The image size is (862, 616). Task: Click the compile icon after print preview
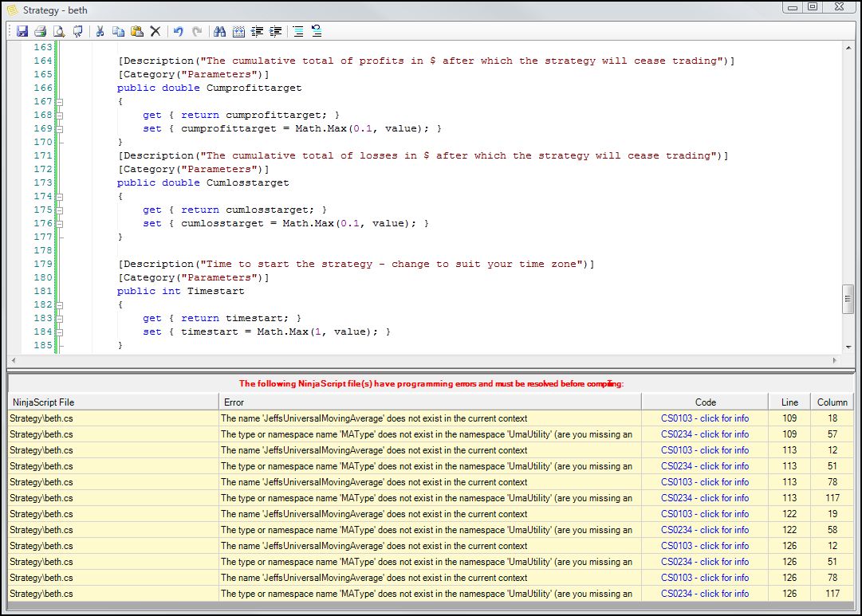coord(77,31)
